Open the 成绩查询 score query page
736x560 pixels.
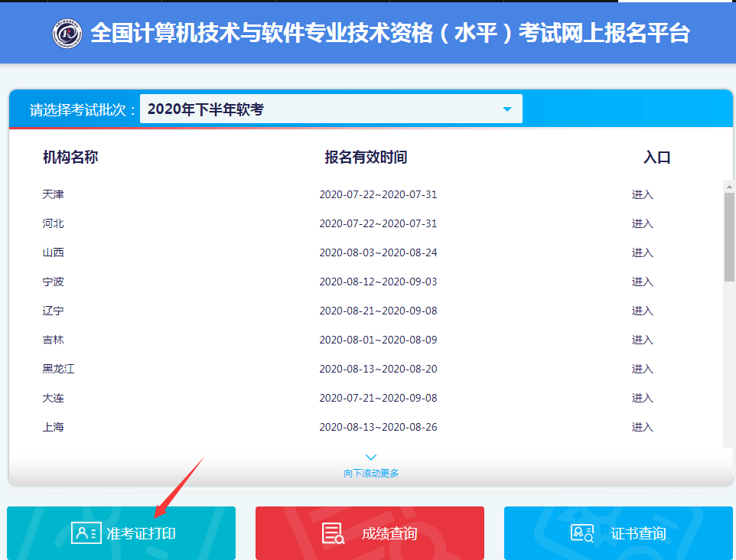click(370, 534)
